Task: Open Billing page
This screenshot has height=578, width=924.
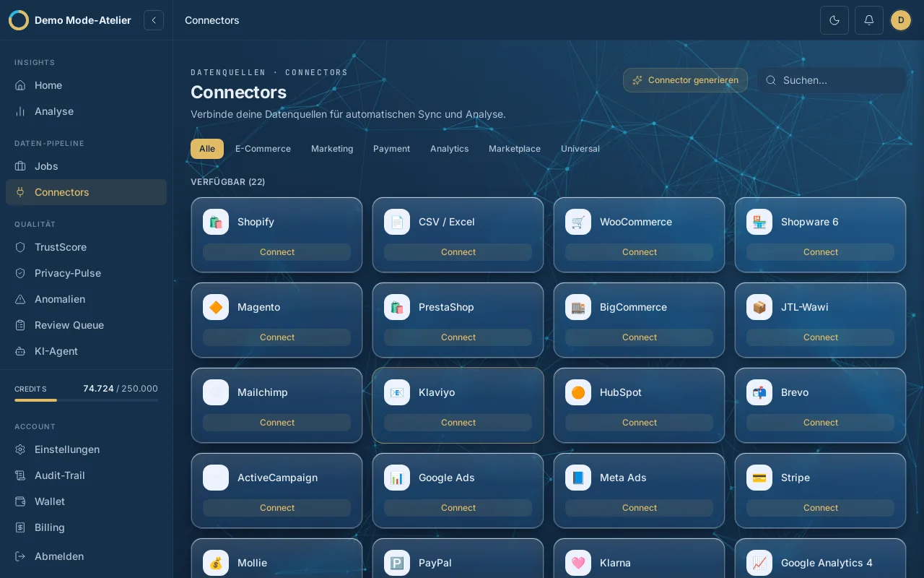Action: point(86,527)
